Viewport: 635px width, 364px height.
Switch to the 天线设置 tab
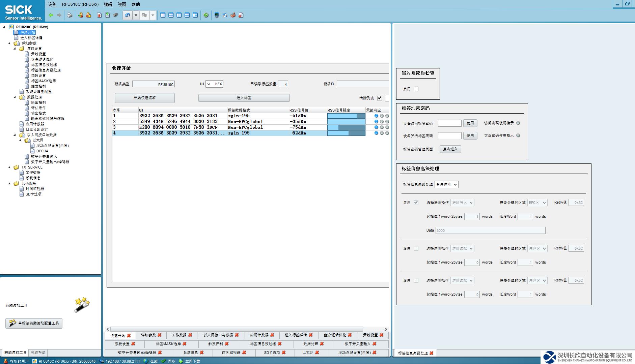[x=370, y=335]
